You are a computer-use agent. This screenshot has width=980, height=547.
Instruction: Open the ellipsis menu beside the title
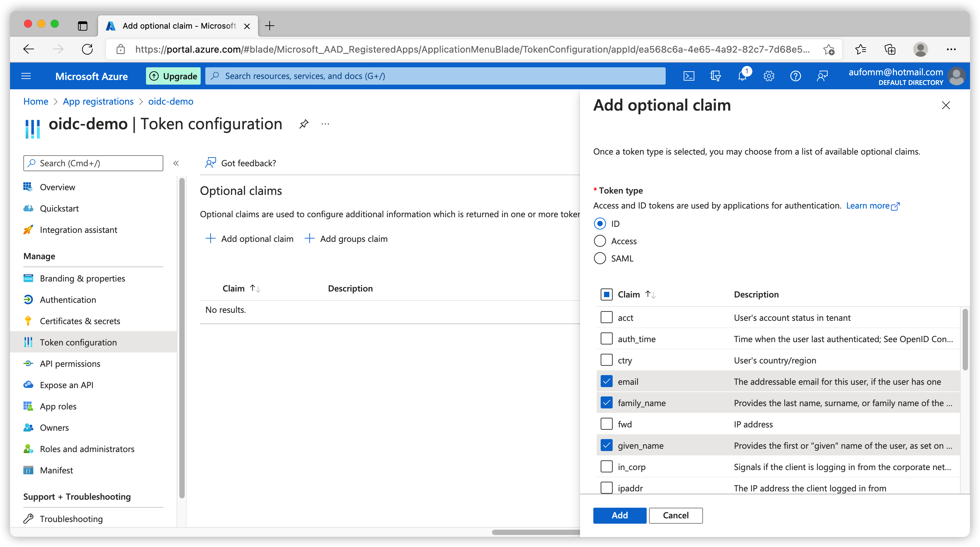[325, 124]
